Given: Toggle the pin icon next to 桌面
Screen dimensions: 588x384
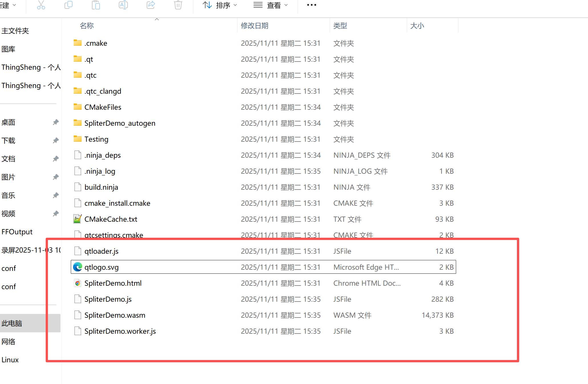Looking at the screenshot, I should pyautogui.click(x=56, y=122).
